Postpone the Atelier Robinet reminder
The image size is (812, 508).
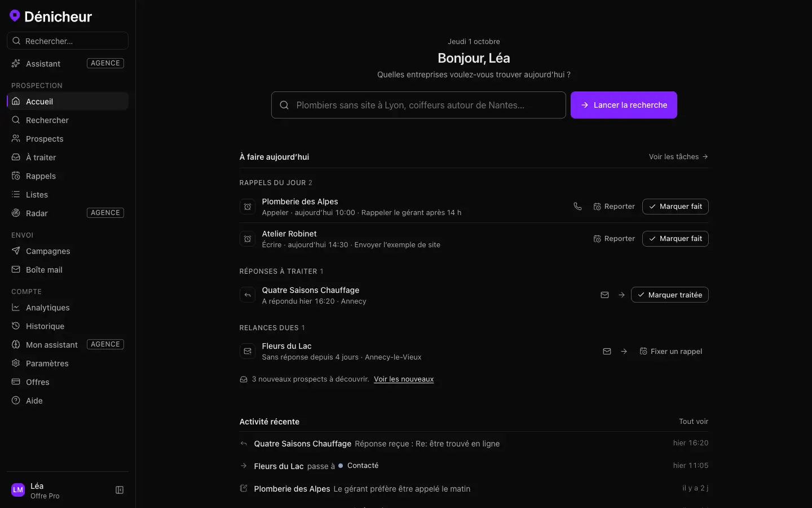(614, 239)
